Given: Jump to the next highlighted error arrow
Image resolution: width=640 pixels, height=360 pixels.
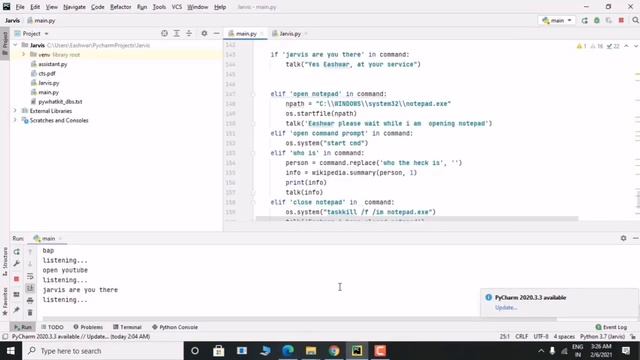Looking at the screenshot, I should [x=636, y=46].
